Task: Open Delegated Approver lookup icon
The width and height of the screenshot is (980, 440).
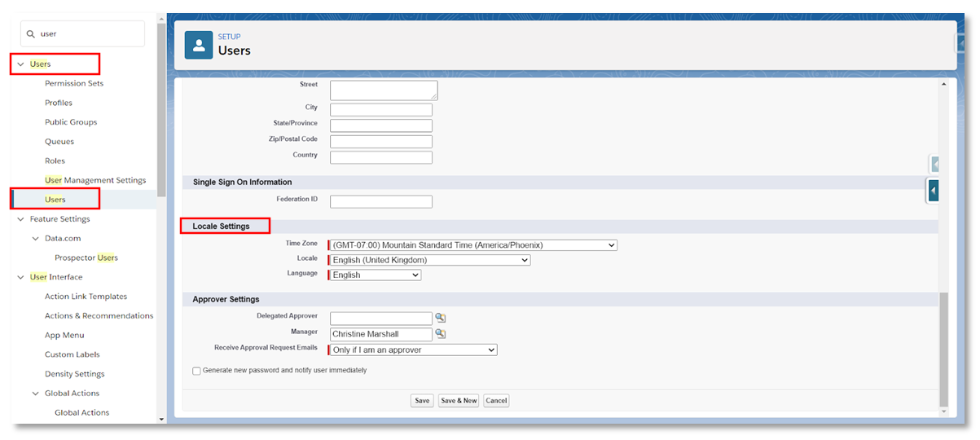Action: 441,318
